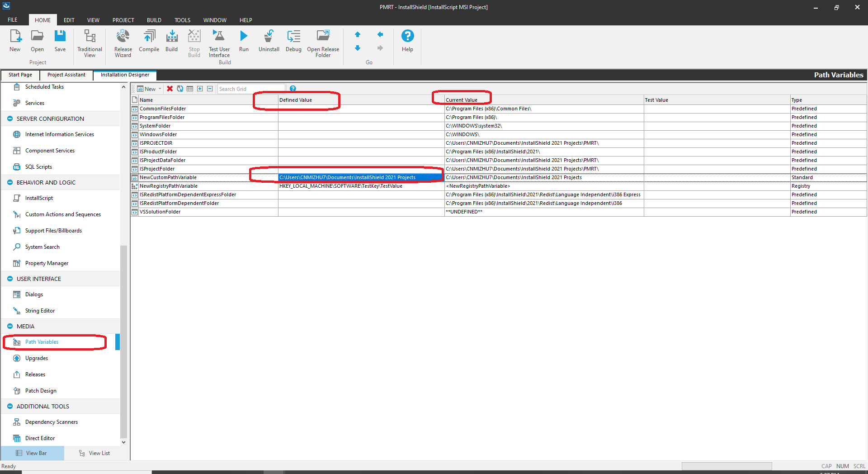
Task: Switch to Traditional View
Action: [90, 43]
